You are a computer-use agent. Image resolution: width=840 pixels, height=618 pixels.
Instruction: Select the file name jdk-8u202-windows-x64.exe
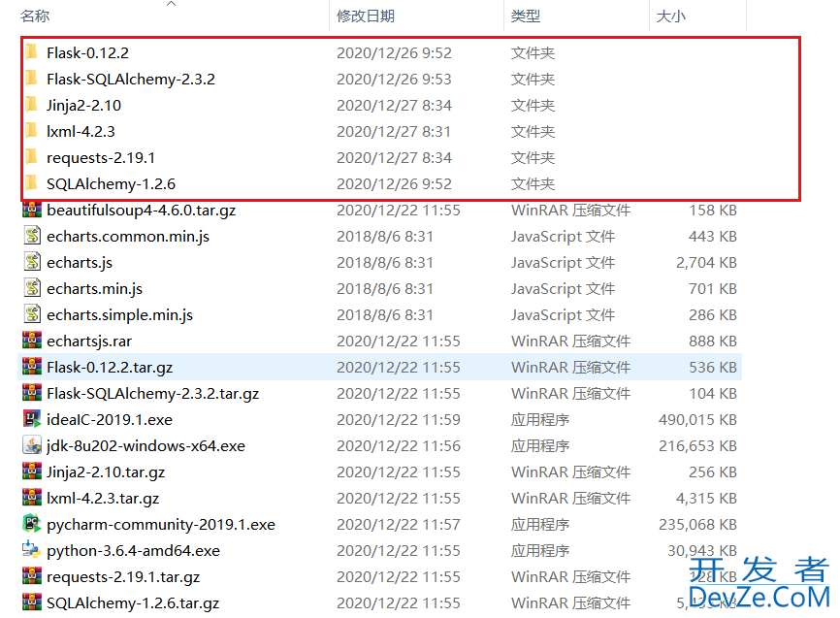click(145, 445)
